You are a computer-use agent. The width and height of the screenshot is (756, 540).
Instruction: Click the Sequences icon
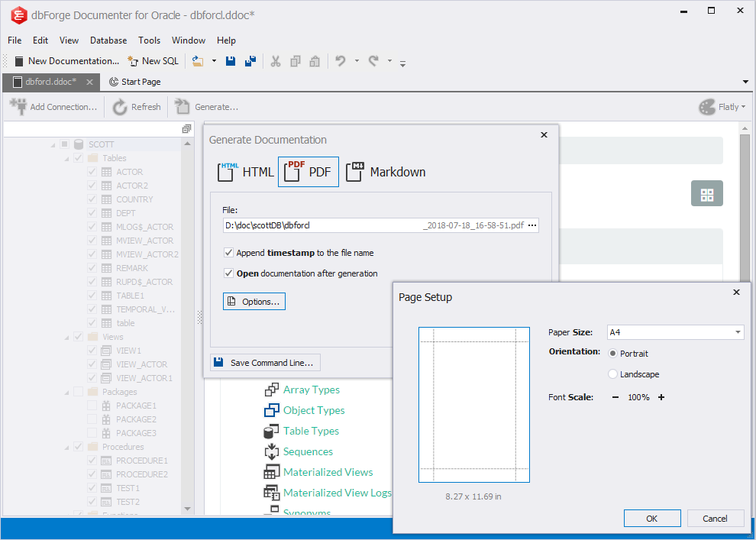point(271,451)
